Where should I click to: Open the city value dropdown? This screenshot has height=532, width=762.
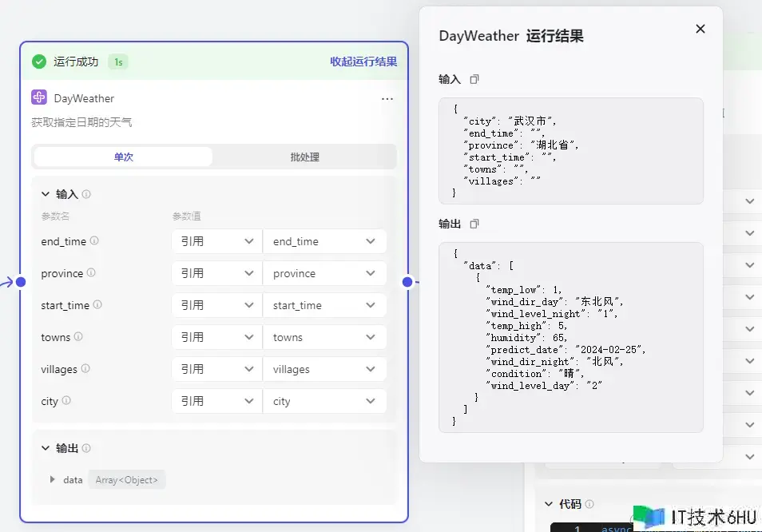coord(324,401)
